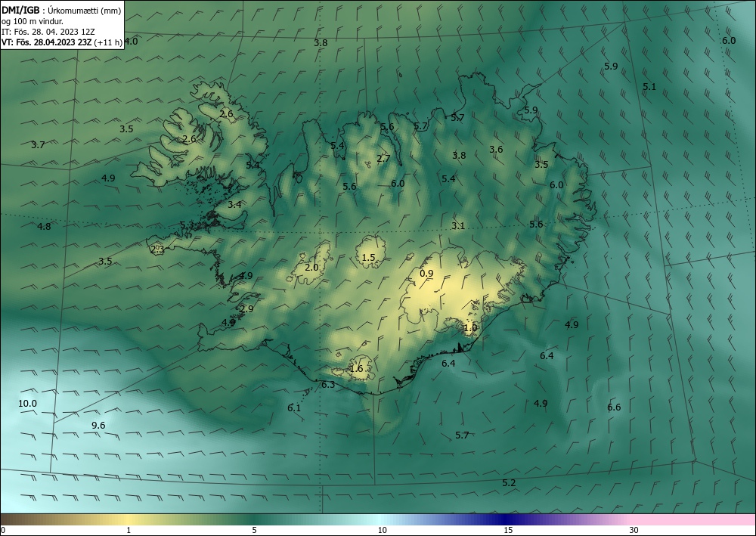Viewport: 756px width, 536px height.
Task: Click the 4.0 value on the map
Action: coord(131,42)
